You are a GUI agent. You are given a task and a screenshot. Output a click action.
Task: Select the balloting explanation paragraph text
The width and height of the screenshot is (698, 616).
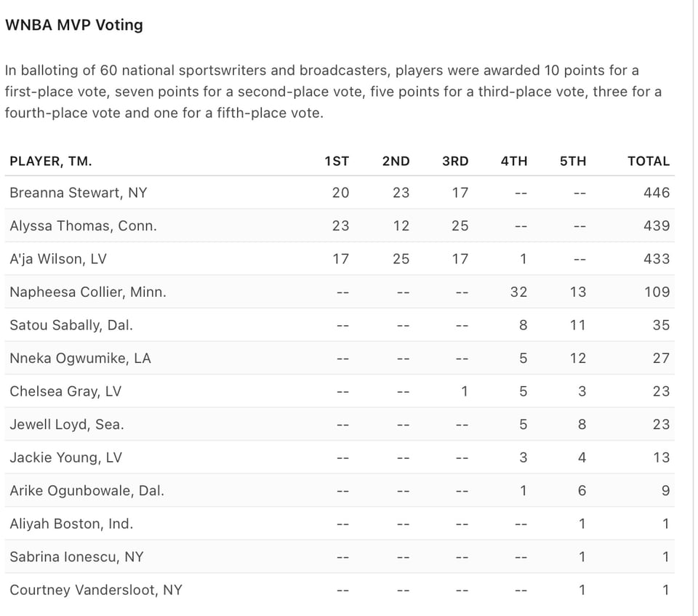332,92
